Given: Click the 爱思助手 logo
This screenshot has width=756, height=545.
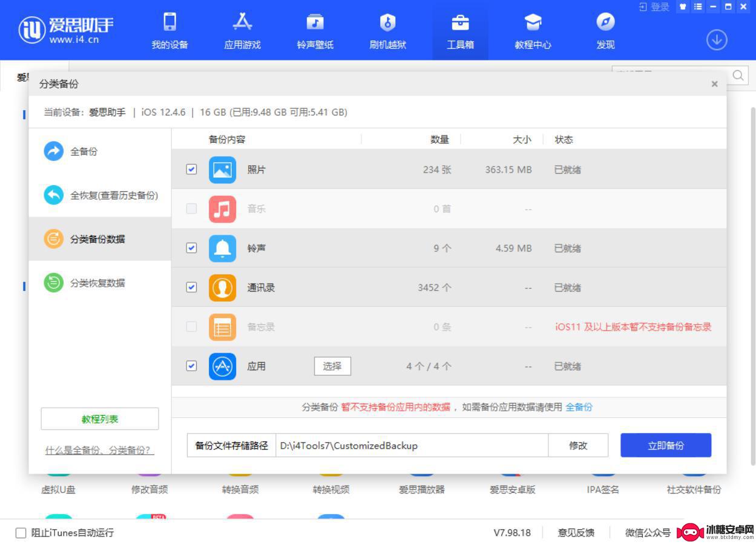Looking at the screenshot, I should click(x=66, y=29).
